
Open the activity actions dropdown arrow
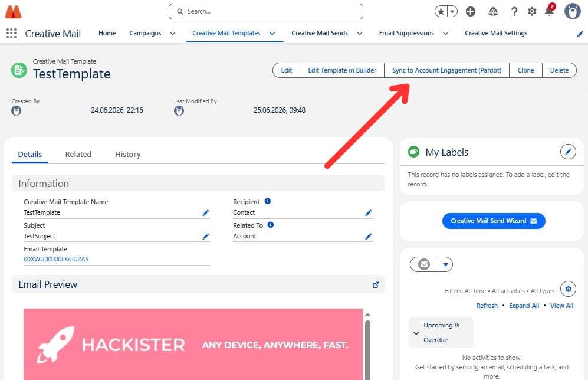(445, 264)
